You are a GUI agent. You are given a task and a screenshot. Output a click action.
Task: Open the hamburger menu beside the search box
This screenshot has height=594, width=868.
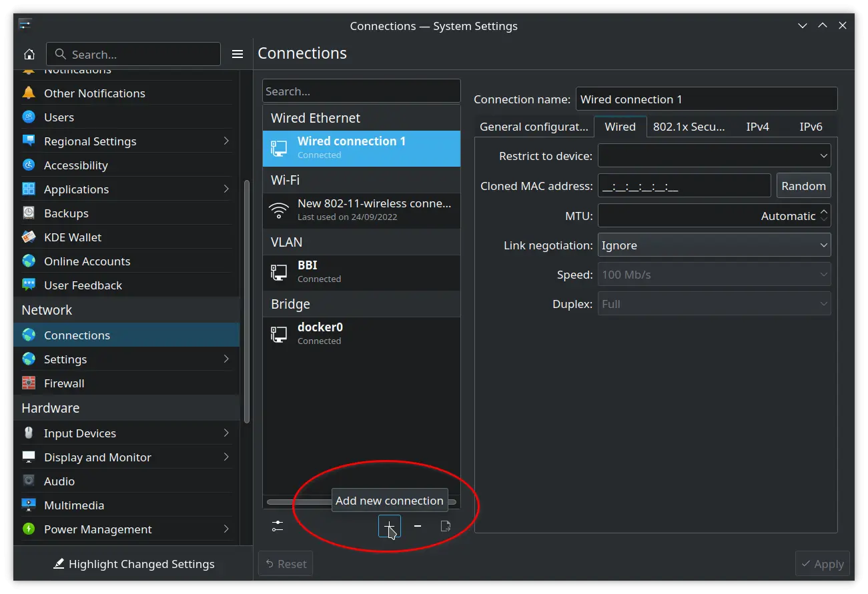(238, 54)
